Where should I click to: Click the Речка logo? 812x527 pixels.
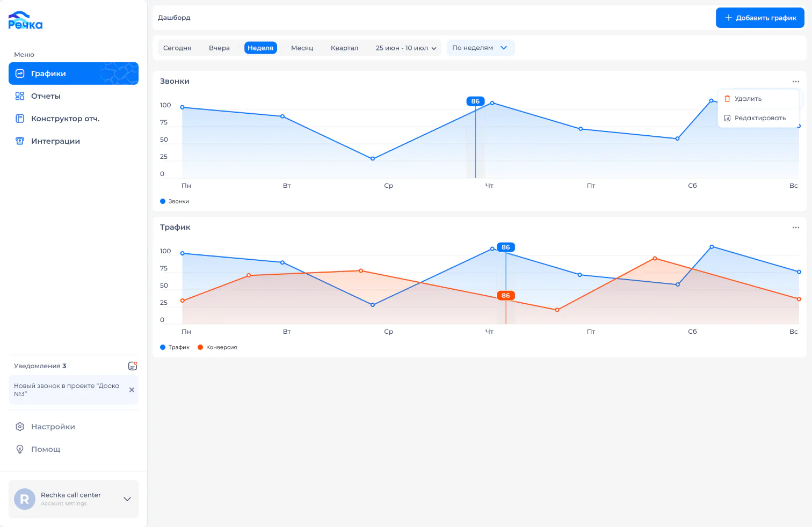pyautogui.click(x=25, y=20)
